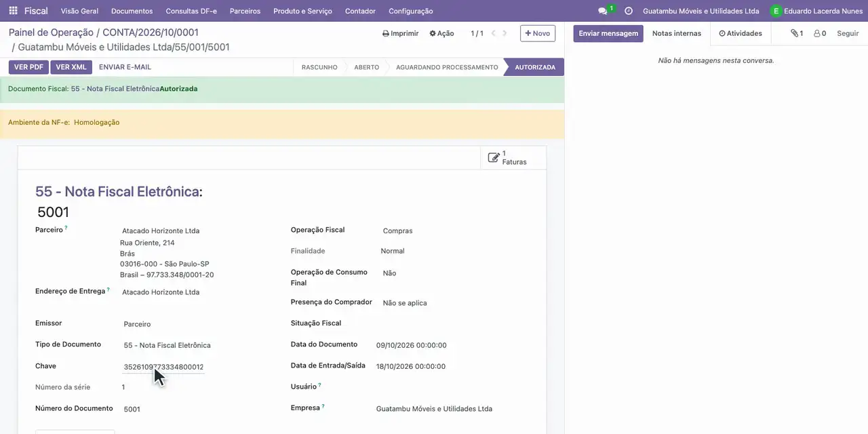
Task: Click Operação Fiscal value Compras
Action: click(397, 231)
